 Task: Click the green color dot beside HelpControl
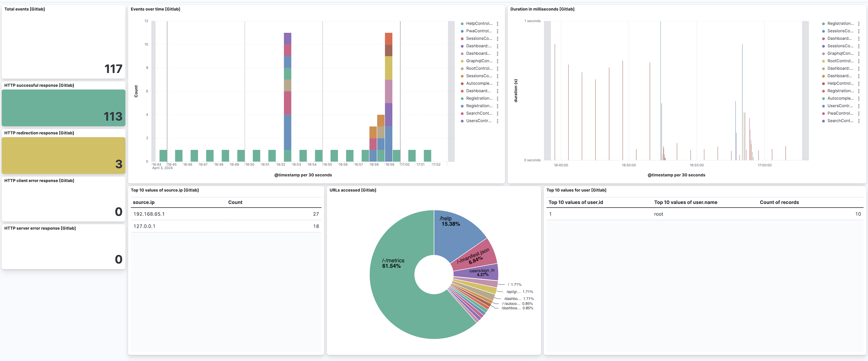point(462,23)
